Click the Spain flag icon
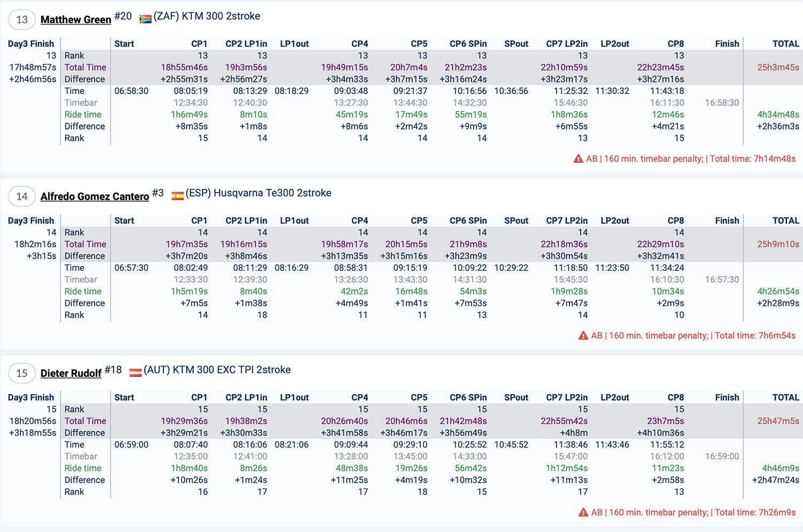The width and height of the screenshot is (803, 532). [177, 196]
